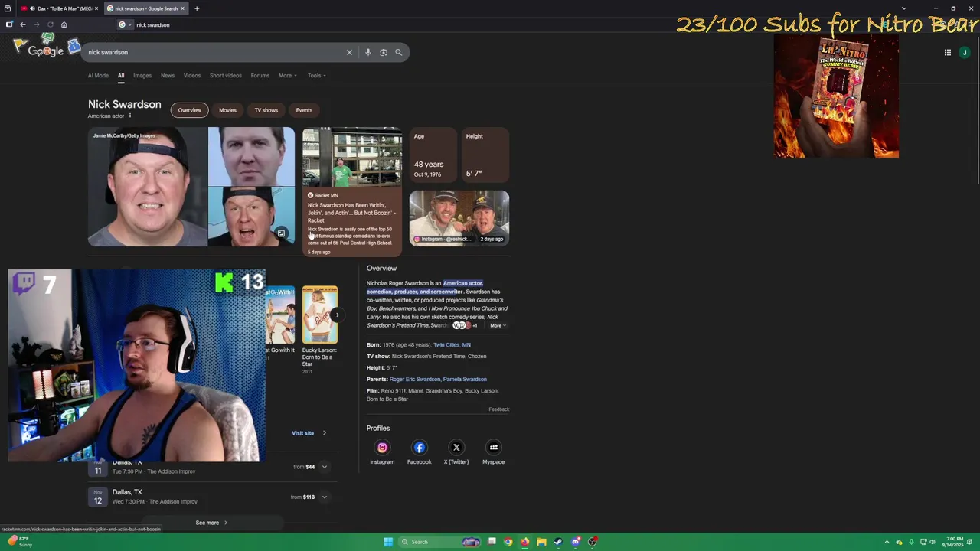Open the Roger Eric Swardson link
The height and width of the screenshot is (551, 980).
coord(414,379)
